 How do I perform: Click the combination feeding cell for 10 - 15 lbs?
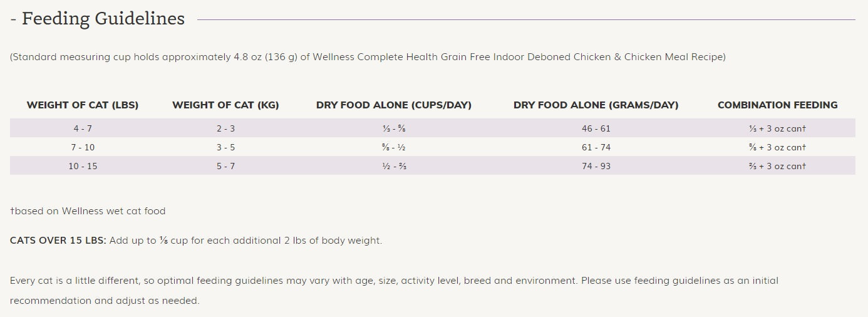(x=777, y=167)
